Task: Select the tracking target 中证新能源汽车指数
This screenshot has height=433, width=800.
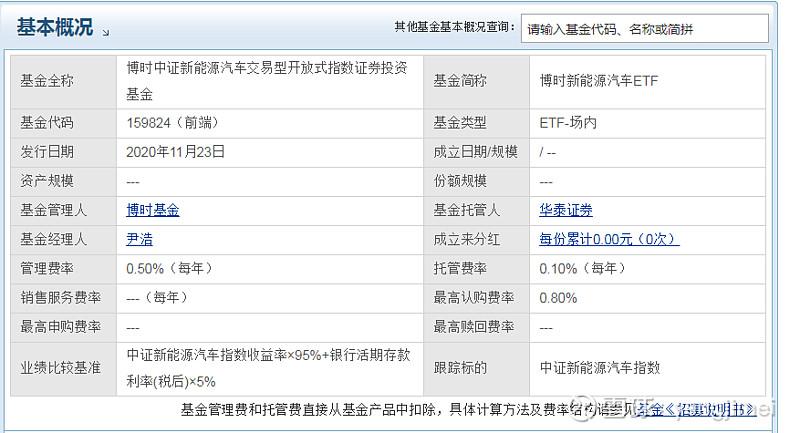Action: (600, 368)
